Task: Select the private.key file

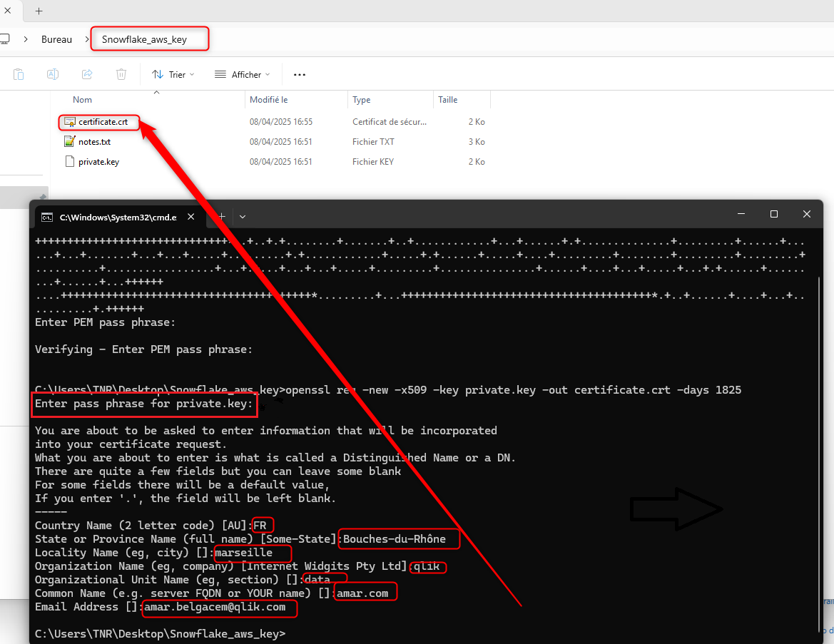Action: pos(98,161)
